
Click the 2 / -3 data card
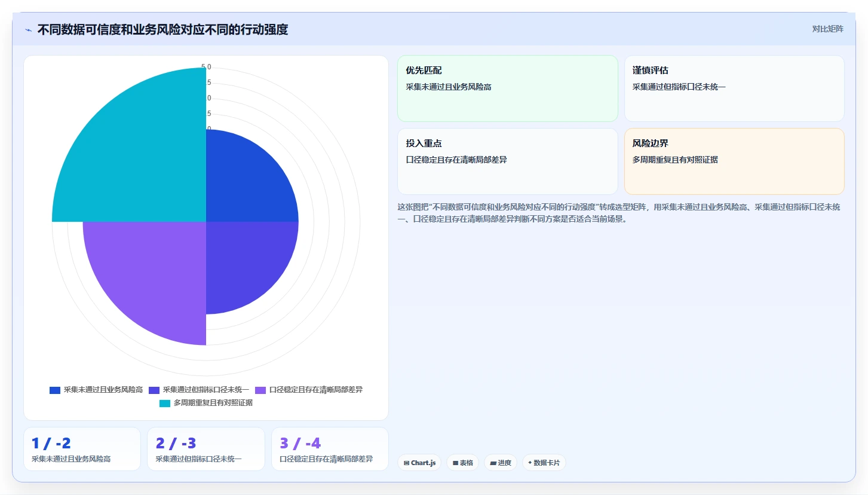click(206, 449)
